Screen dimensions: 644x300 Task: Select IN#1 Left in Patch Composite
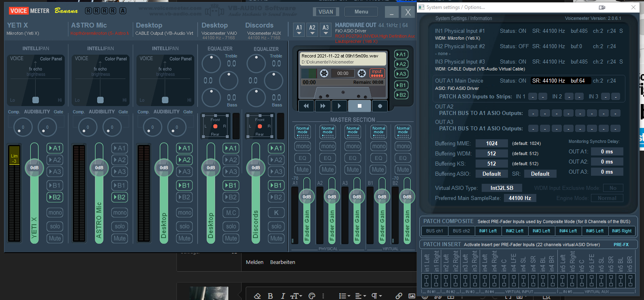(x=488, y=231)
